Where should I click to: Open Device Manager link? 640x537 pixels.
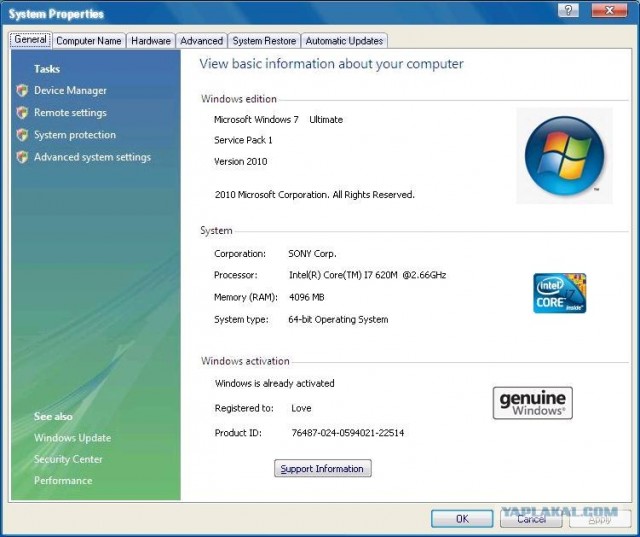[x=70, y=90]
